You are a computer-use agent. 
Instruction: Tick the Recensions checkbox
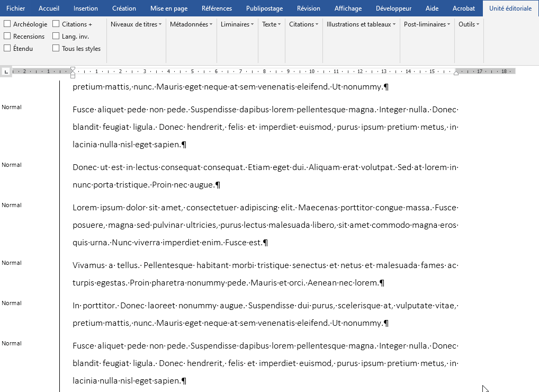(7, 36)
